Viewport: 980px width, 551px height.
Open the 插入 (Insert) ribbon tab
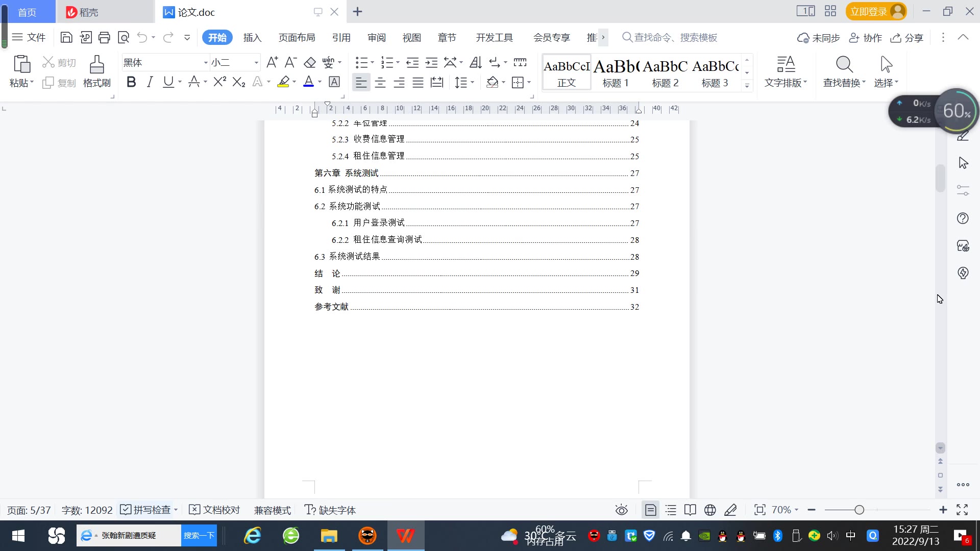tap(252, 38)
